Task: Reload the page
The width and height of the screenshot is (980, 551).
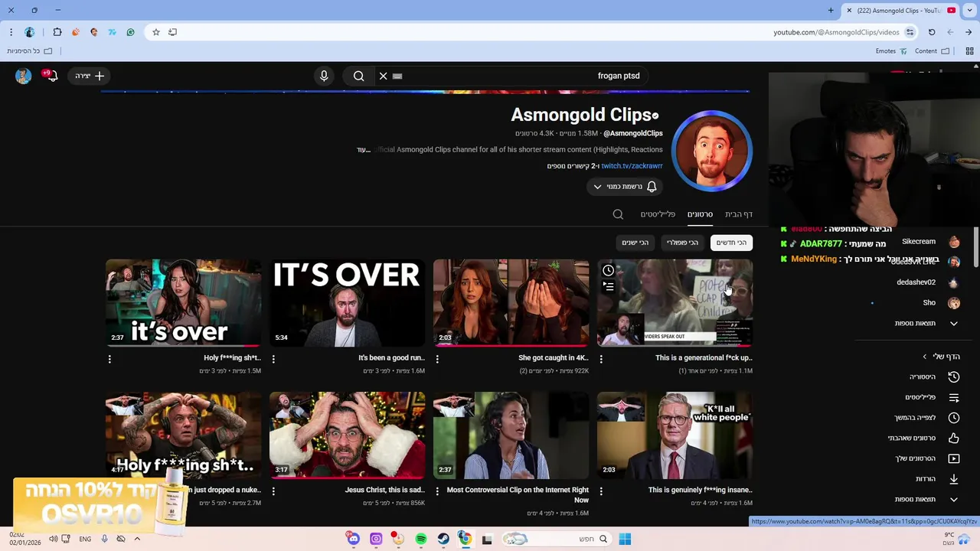Action: (932, 32)
